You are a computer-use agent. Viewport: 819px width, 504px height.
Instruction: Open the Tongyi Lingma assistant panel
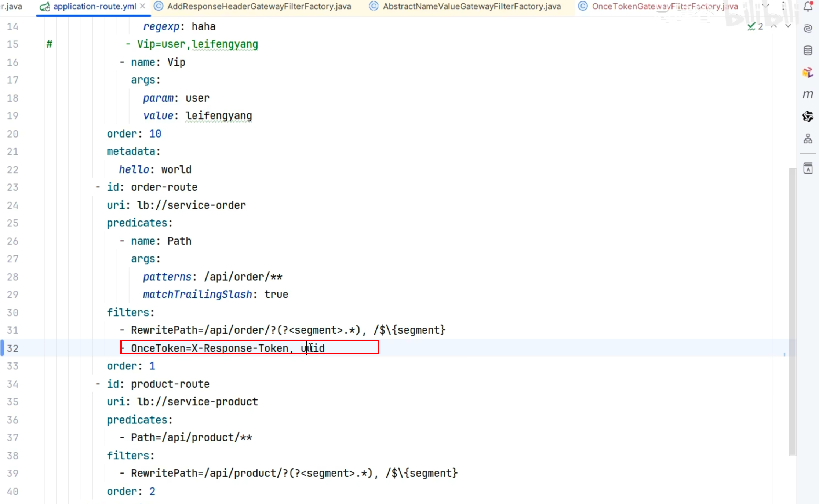808,117
